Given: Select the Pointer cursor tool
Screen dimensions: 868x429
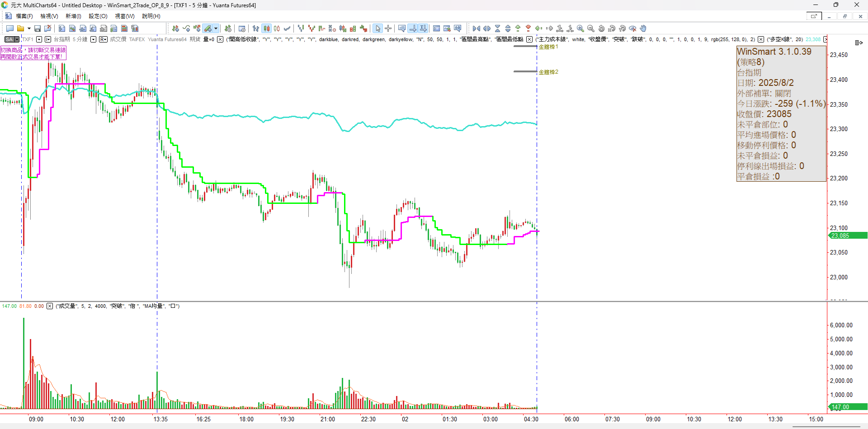Looking at the screenshot, I should (x=378, y=28).
